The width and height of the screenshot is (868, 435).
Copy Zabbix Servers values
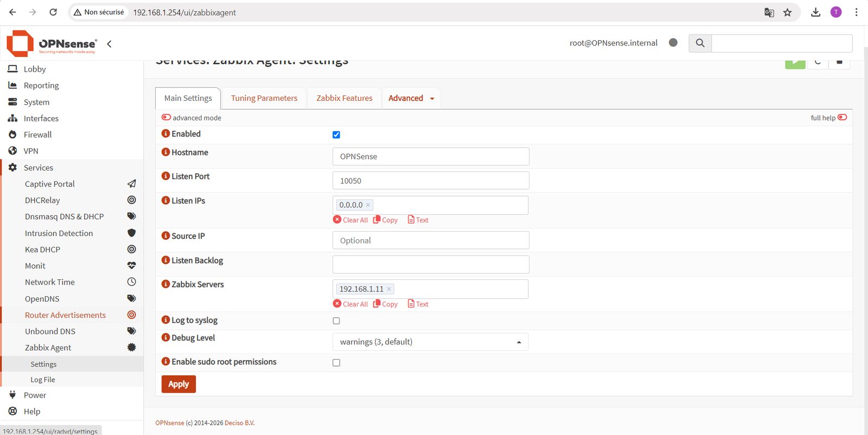point(386,304)
